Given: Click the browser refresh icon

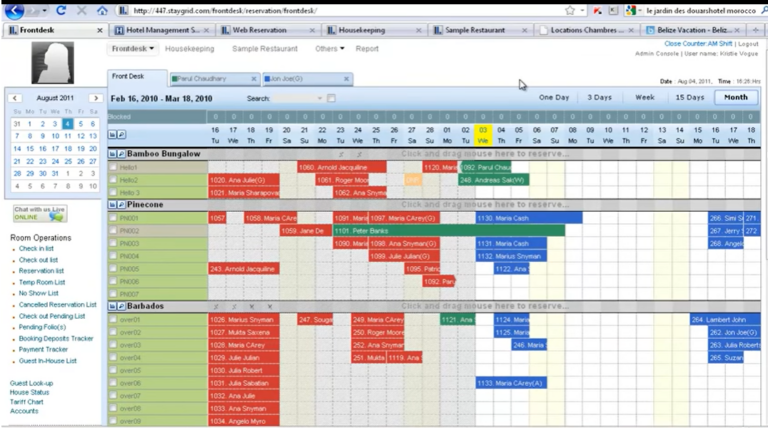Looking at the screenshot, I should click(x=61, y=10).
